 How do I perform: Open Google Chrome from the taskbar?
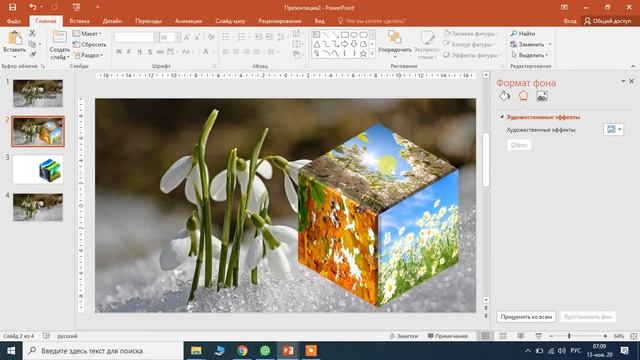pyautogui.click(x=242, y=351)
